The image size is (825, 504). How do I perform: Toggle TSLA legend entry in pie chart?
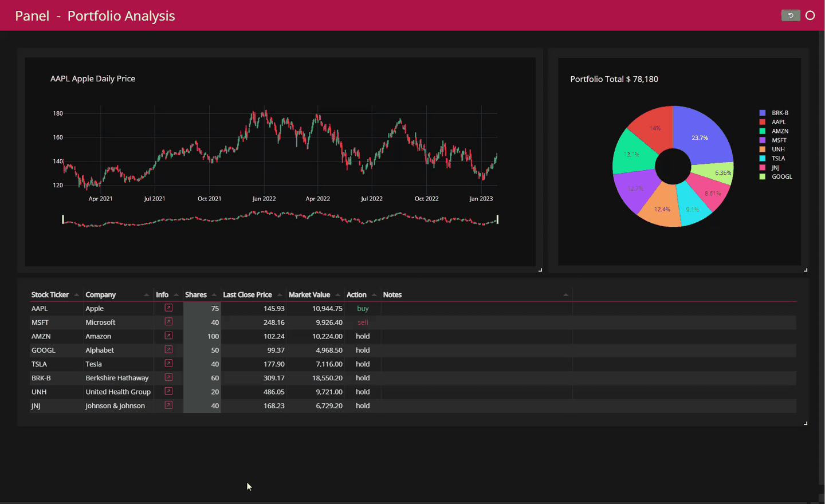point(773,158)
